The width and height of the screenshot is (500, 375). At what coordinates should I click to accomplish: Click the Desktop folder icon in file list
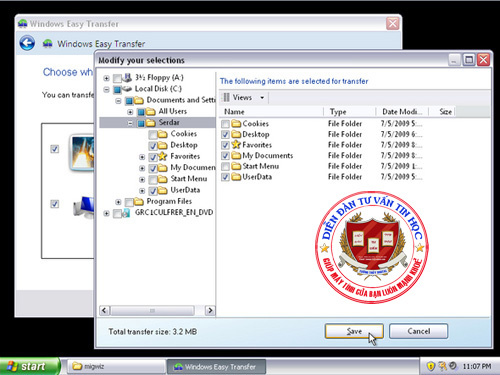click(x=236, y=134)
